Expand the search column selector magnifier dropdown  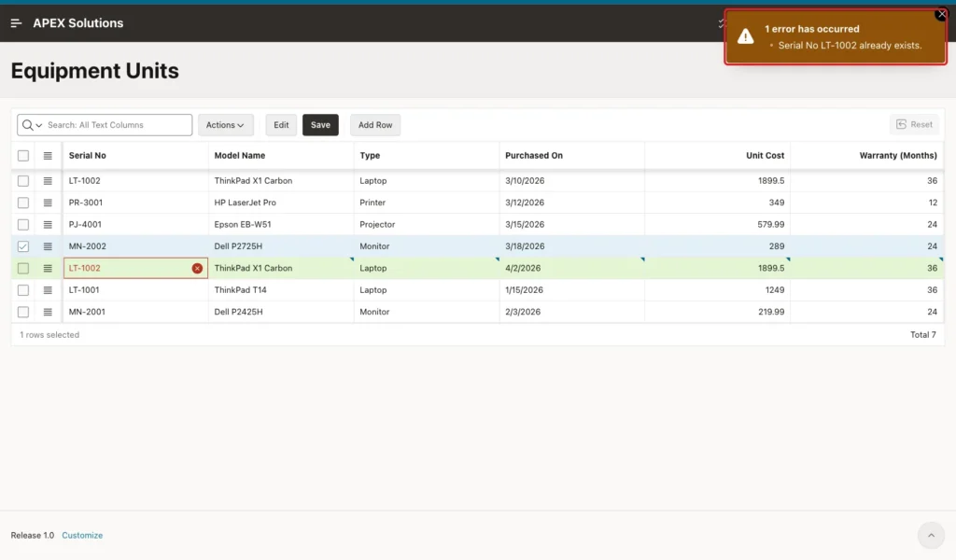point(32,125)
